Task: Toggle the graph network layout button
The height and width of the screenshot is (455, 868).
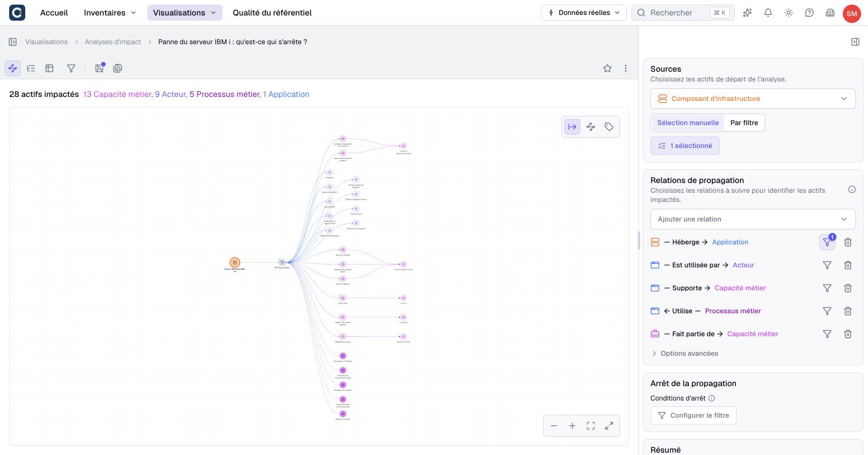Action: tap(591, 127)
